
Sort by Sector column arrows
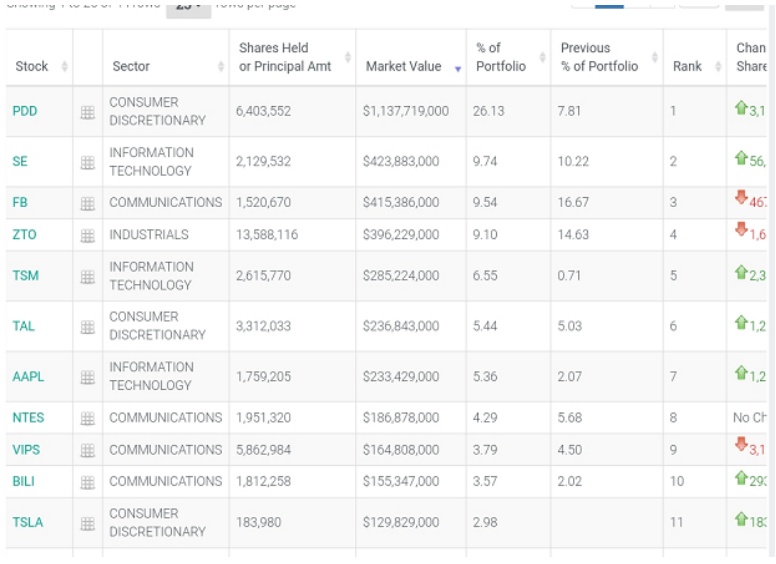click(x=221, y=67)
